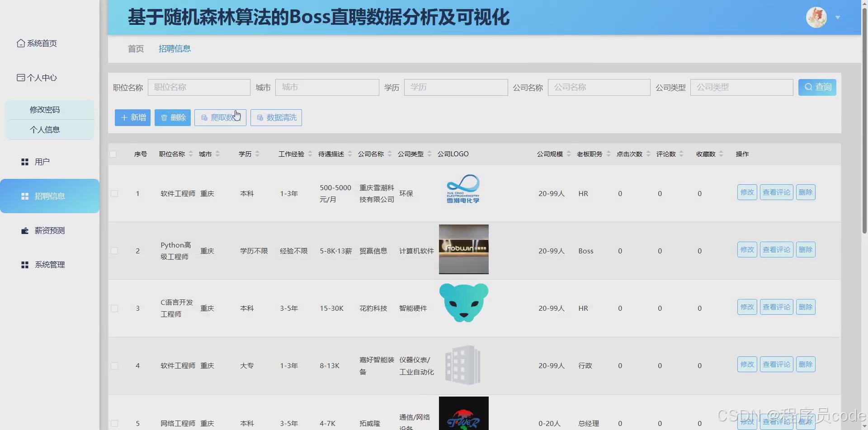Screen dimensions: 868x430
Task: Click the 数据清洗 data cleaning button
Action: point(276,117)
